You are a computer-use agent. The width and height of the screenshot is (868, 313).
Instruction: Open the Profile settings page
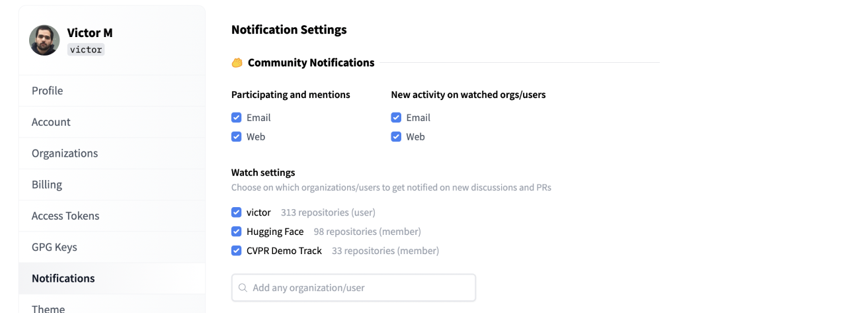point(48,91)
